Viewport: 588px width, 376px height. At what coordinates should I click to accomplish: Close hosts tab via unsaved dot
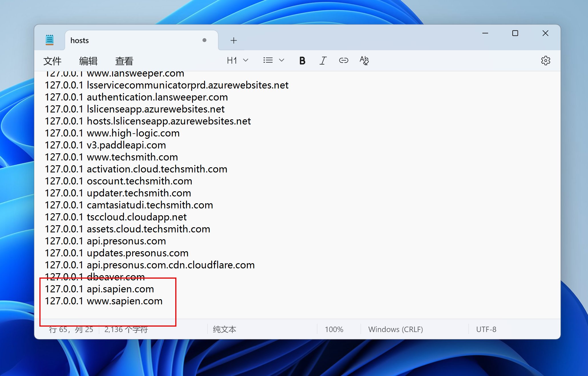point(204,40)
